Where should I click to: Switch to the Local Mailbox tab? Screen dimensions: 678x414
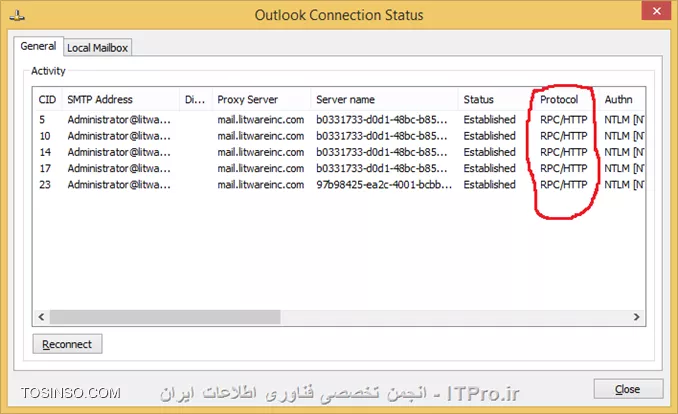pyautogui.click(x=97, y=48)
